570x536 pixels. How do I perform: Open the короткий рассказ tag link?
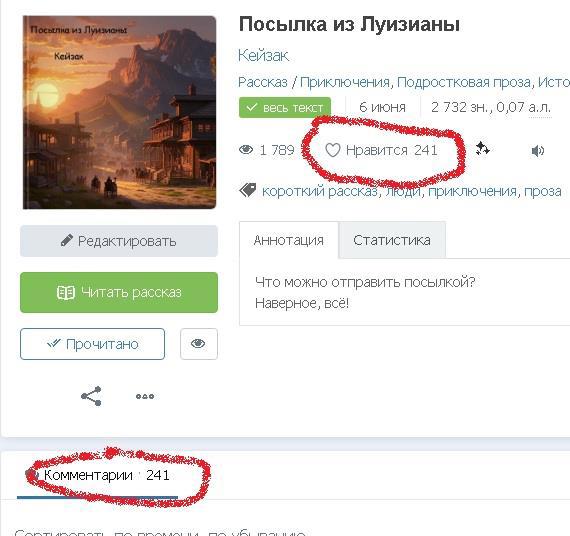[x=320, y=191]
